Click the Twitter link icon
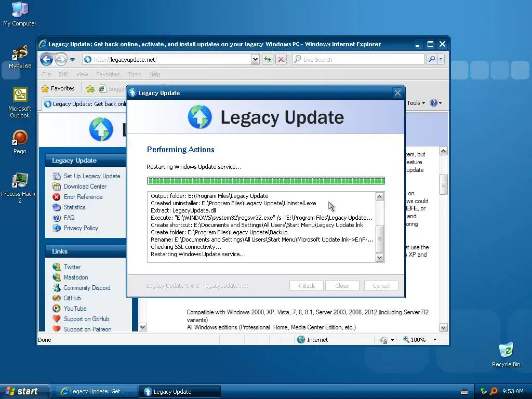 (x=57, y=267)
